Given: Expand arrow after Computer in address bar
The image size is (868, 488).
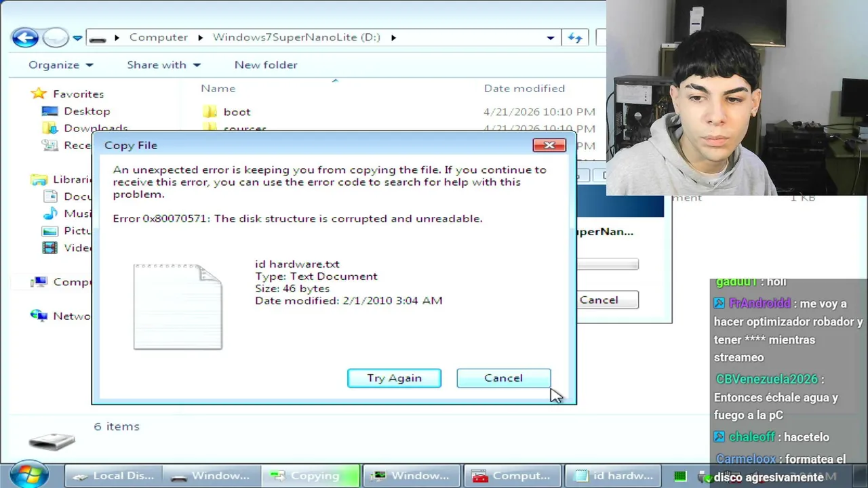Looking at the screenshot, I should [x=201, y=37].
